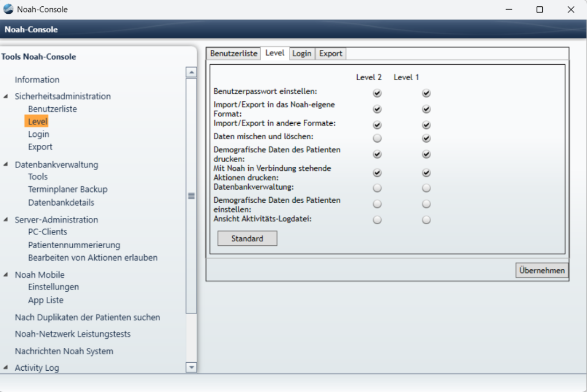Image resolution: width=587 pixels, height=392 pixels.
Task: Uncheck Level 1 Benutzerpasswort einstellen checkbox
Action: (426, 93)
